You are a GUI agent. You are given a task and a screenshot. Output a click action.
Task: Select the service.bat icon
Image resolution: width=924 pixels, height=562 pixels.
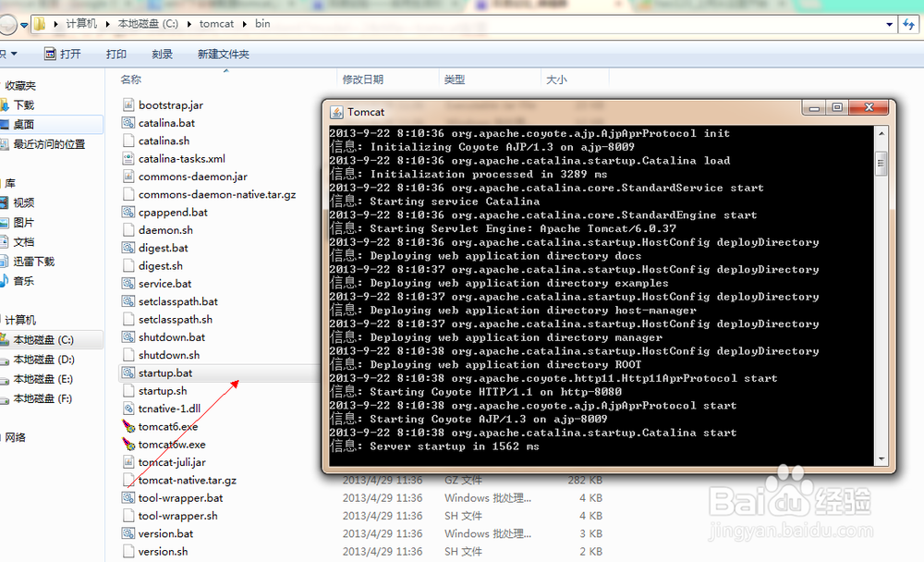coord(128,284)
